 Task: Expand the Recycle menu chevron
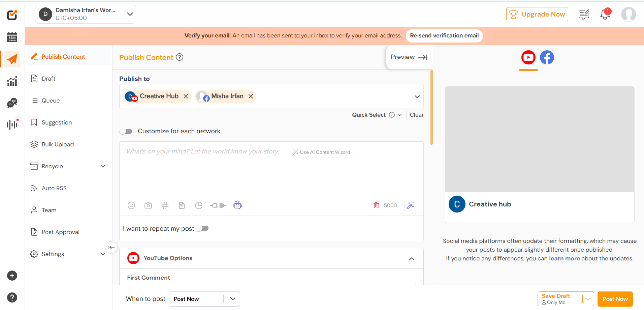coord(103,166)
